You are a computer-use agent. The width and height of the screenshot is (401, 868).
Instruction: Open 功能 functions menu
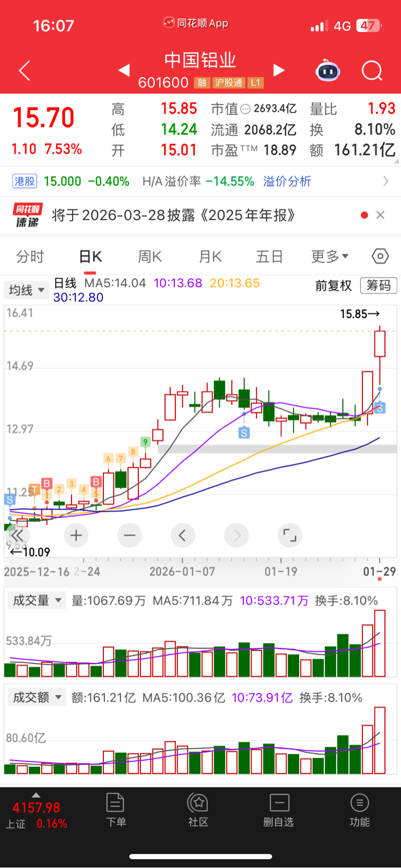coord(360,810)
